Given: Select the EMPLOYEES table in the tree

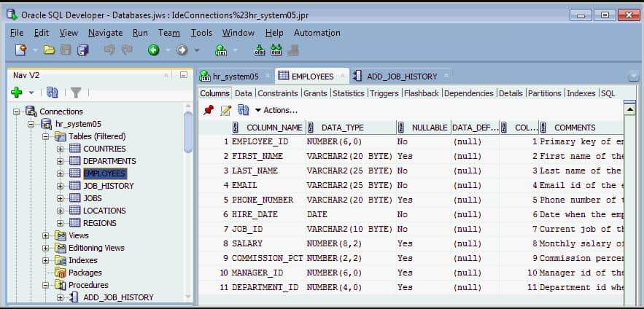Looking at the screenshot, I should point(105,173).
